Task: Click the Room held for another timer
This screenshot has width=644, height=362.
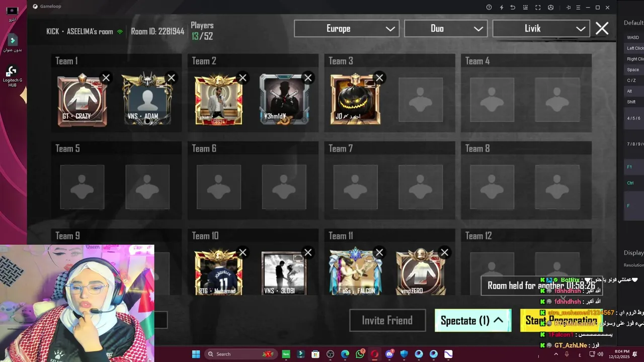Action: point(541,286)
